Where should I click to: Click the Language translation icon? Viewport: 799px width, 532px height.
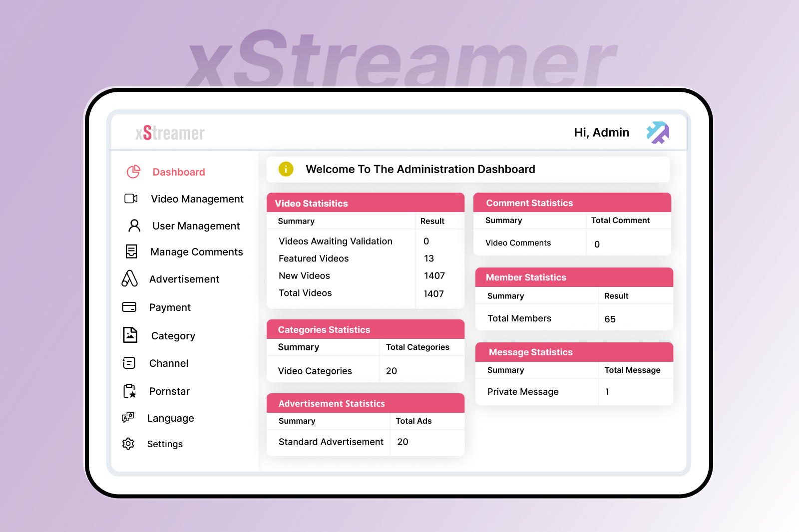coord(128,417)
